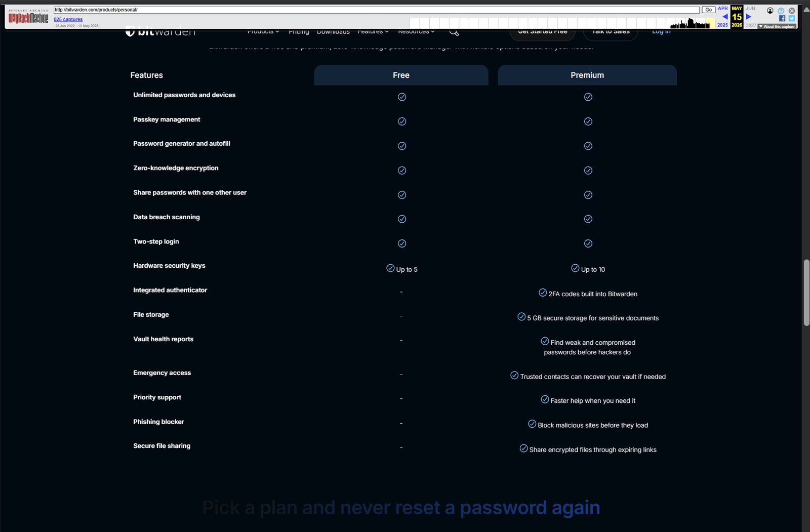
Task: Click the Go button in the Wayback toolbar
Action: click(x=708, y=10)
